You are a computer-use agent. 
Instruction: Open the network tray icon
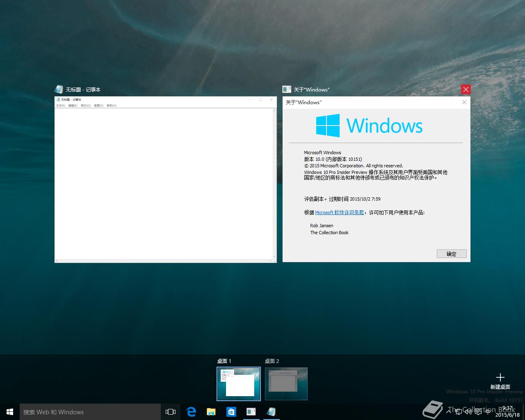(459, 411)
